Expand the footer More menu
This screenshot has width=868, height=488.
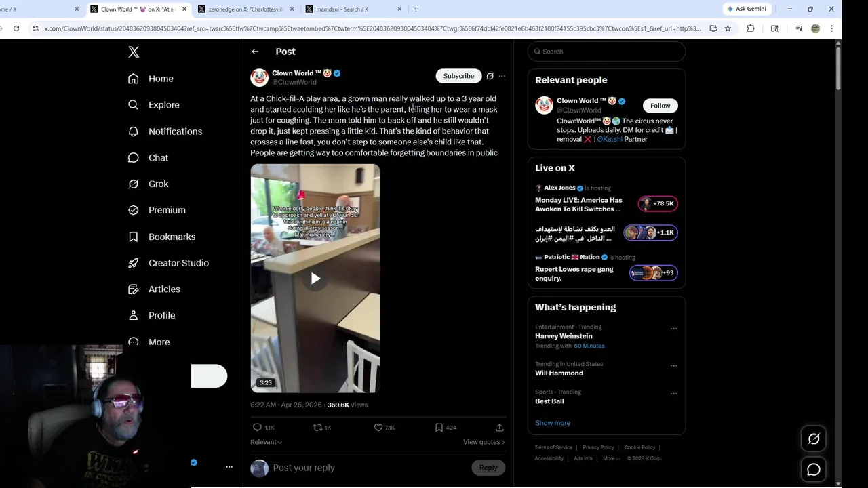610,458
